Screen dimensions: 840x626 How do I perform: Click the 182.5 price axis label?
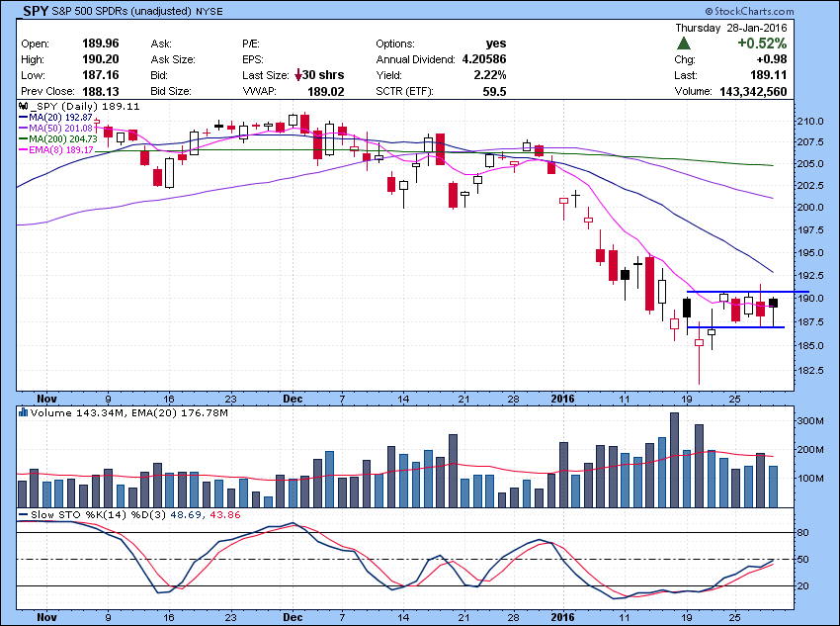(x=812, y=370)
